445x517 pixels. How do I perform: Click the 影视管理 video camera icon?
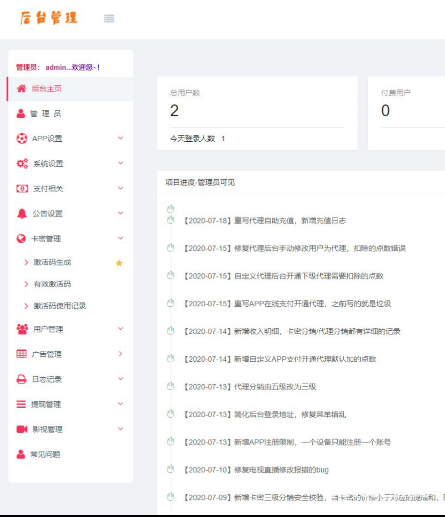22,429
